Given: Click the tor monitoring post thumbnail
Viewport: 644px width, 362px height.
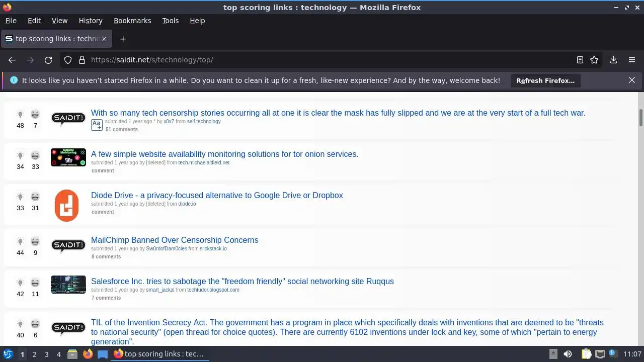Looking at the screenshot, I should pos(68,157).
